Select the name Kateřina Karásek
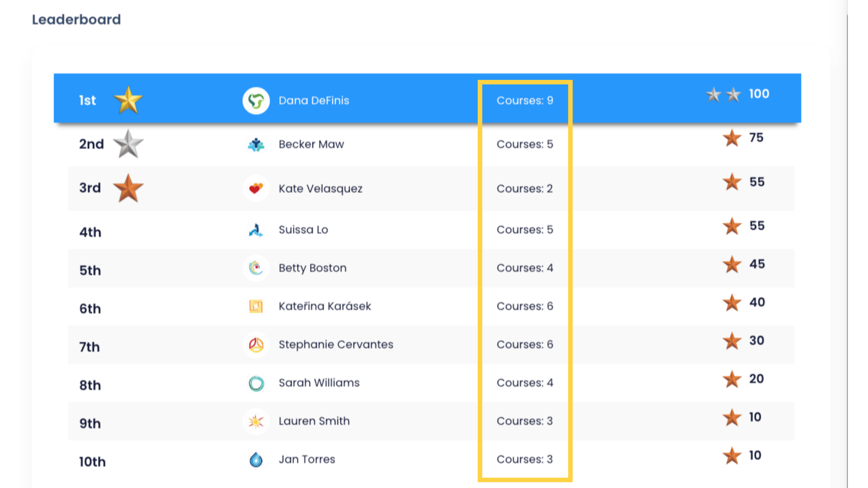The height and width of the screenshot is (488, 868). (325, 306)
